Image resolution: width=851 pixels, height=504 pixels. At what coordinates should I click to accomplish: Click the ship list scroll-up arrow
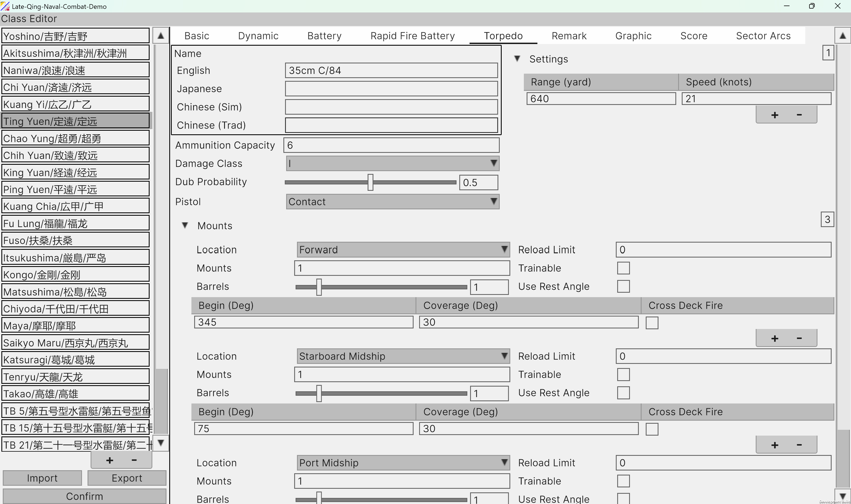[161, 35]
